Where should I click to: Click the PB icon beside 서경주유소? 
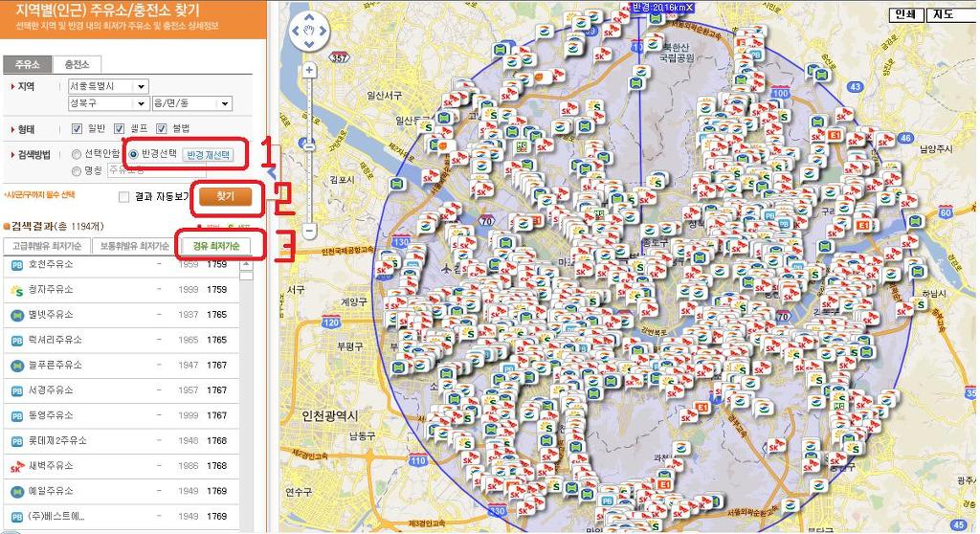click(x=17, y=390)
